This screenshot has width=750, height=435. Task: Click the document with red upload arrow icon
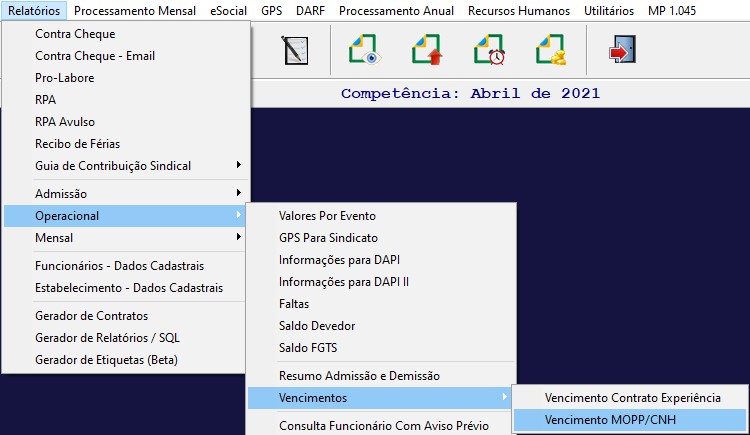pos(427,49)
